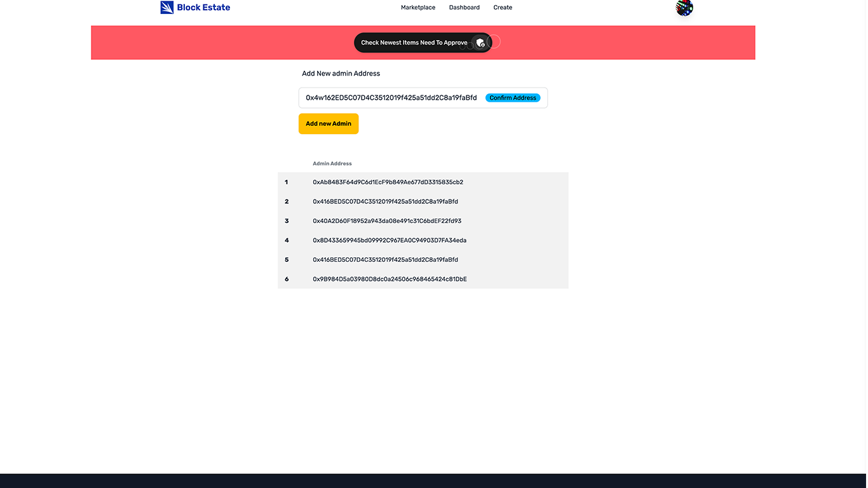Click admin address starting with 0x40A2D60F
This screenshot has height=488, width=868.
coord(386,220)
